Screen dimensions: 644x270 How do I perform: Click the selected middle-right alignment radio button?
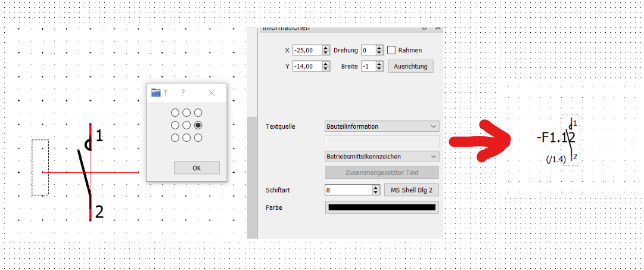tap(198, 125)
